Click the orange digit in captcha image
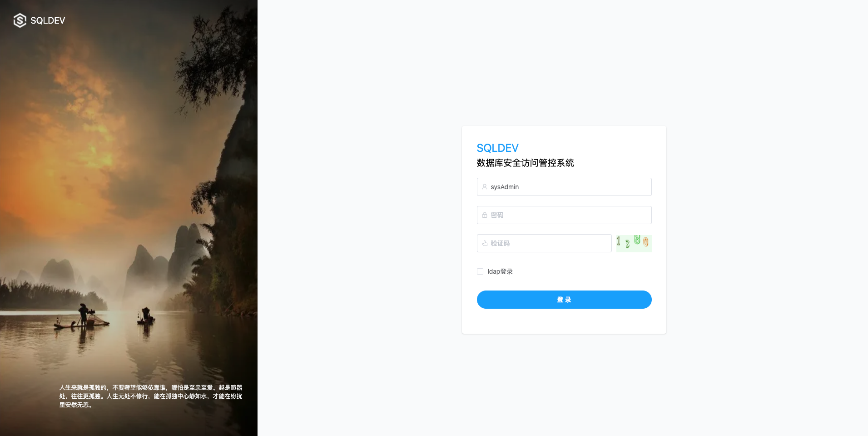868x436 pixels. pos(645,242)
